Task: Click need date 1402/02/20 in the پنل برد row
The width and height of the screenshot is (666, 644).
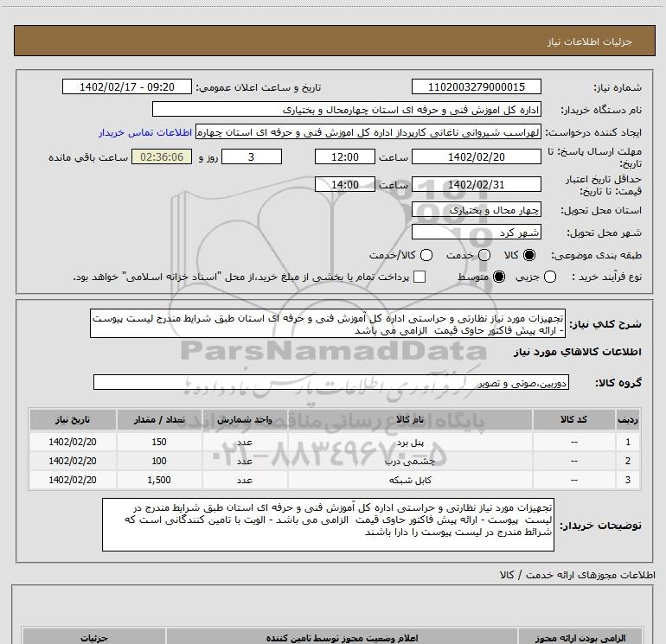Action: click(73, 443)
